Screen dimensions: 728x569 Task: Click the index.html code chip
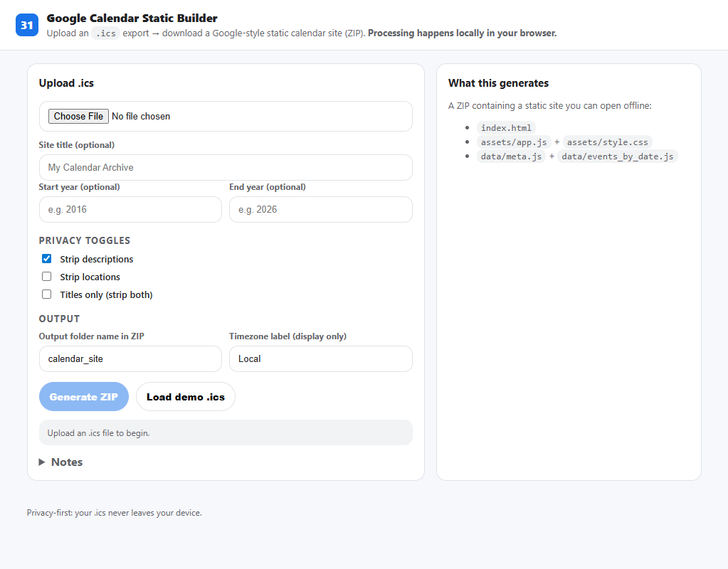point(506,127)
